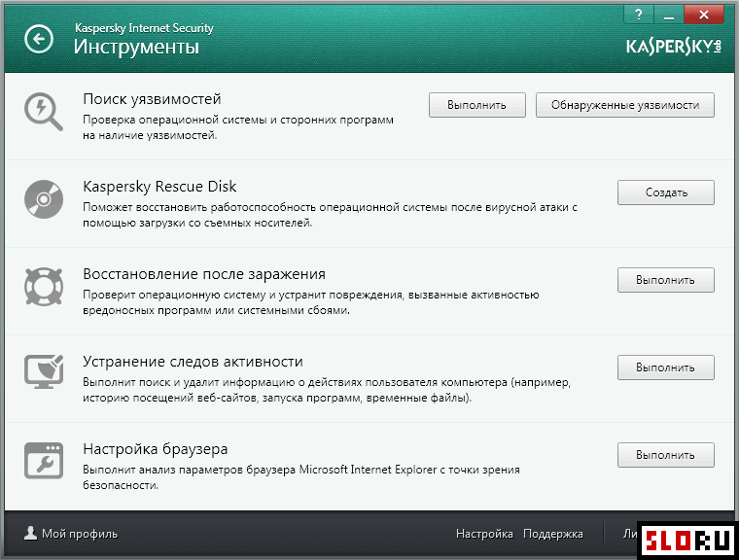
Task: Run vulnerability scan with Выполнить button
Action: click(477, 105)
